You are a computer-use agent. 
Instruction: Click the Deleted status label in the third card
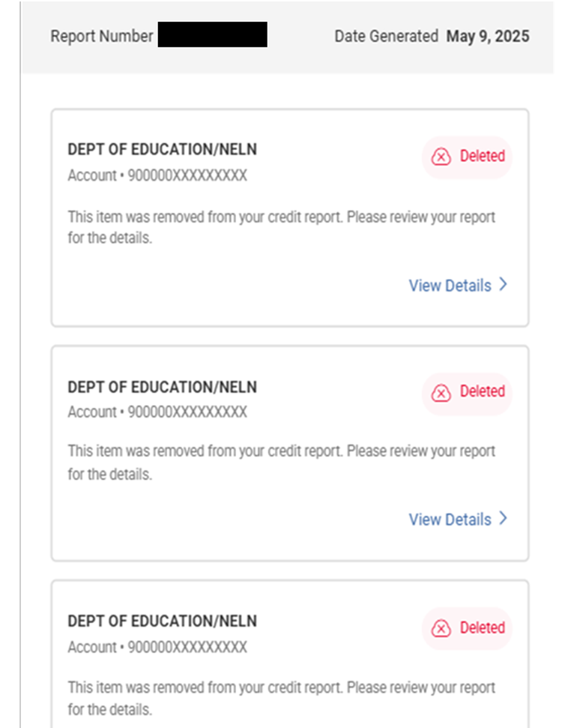(482, 628)
